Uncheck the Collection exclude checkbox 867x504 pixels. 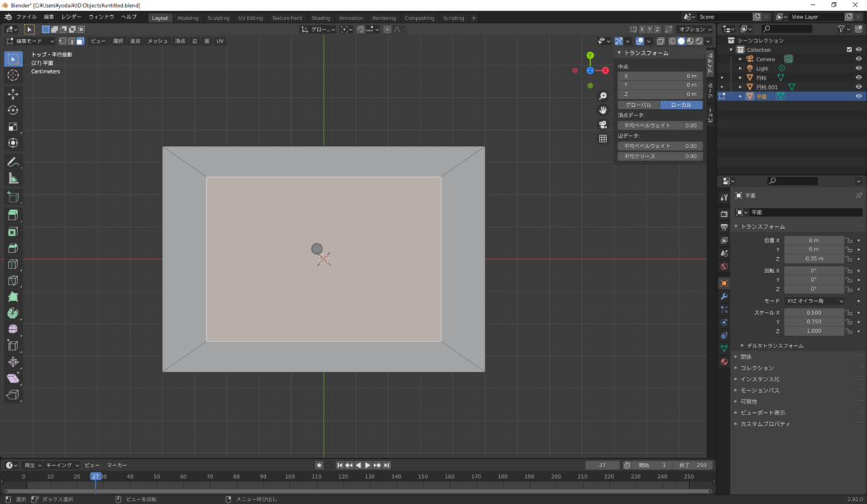point(849,50)
